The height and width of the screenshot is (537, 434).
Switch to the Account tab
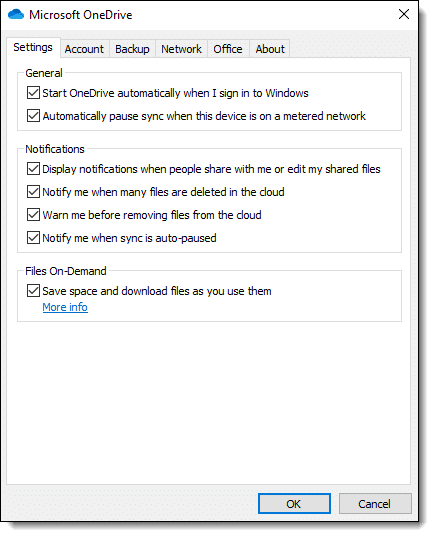coord(84,49)
